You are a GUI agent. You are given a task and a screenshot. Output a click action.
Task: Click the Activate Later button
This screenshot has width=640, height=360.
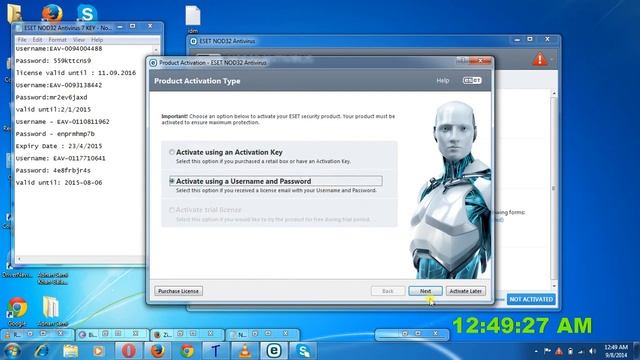pos(466,291)
